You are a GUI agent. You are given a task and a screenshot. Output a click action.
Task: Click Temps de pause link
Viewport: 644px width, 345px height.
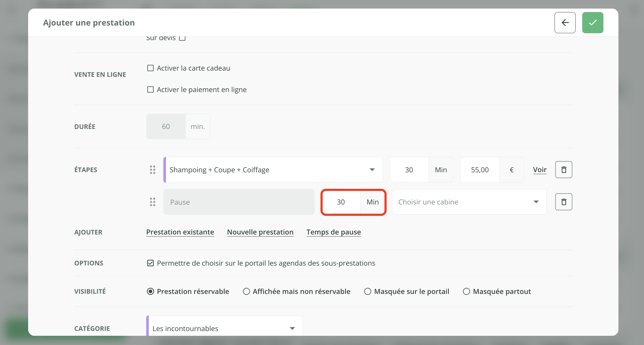[x=334, y=232]
